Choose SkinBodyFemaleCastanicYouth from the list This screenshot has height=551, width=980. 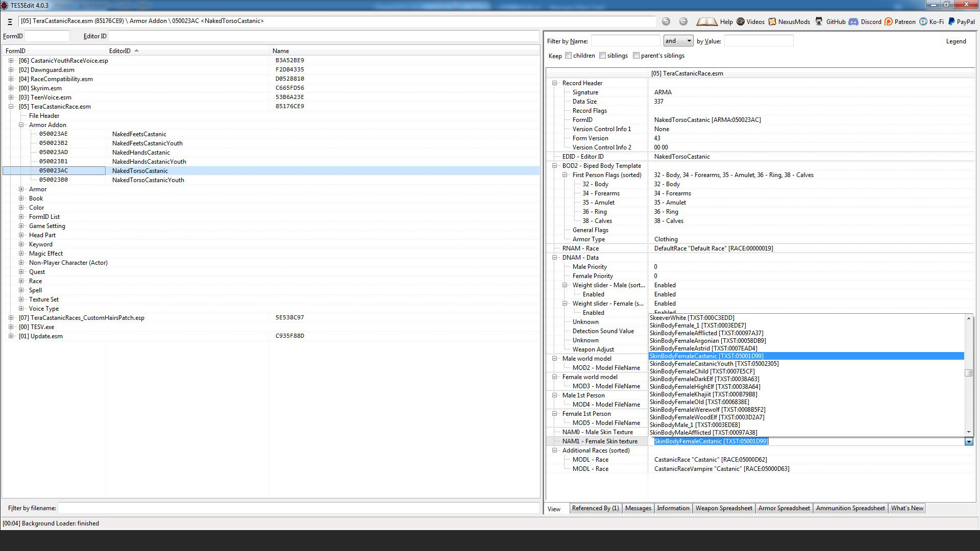coord(806,364)
